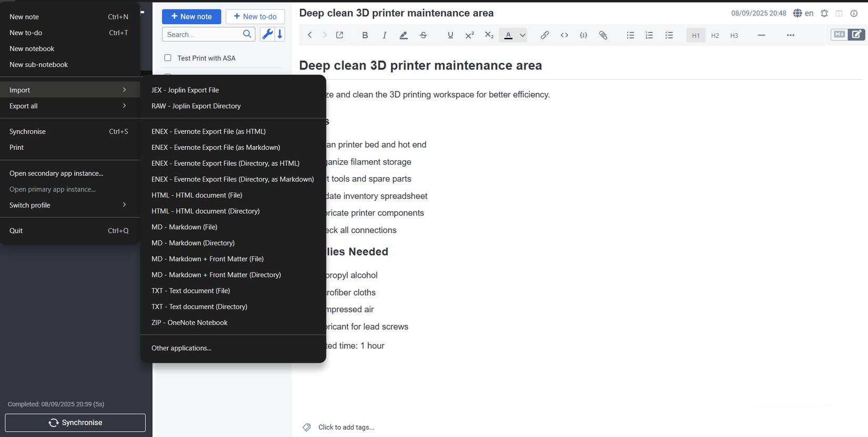Toggle the Markdown/rich text editor switch
868x437 pixels.
point(847,35)
